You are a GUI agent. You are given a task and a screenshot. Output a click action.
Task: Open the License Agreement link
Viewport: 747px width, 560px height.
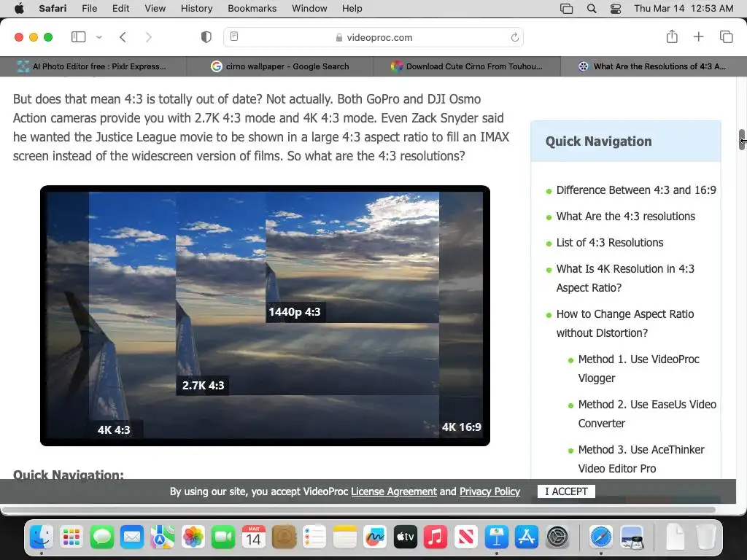point(393,491)
